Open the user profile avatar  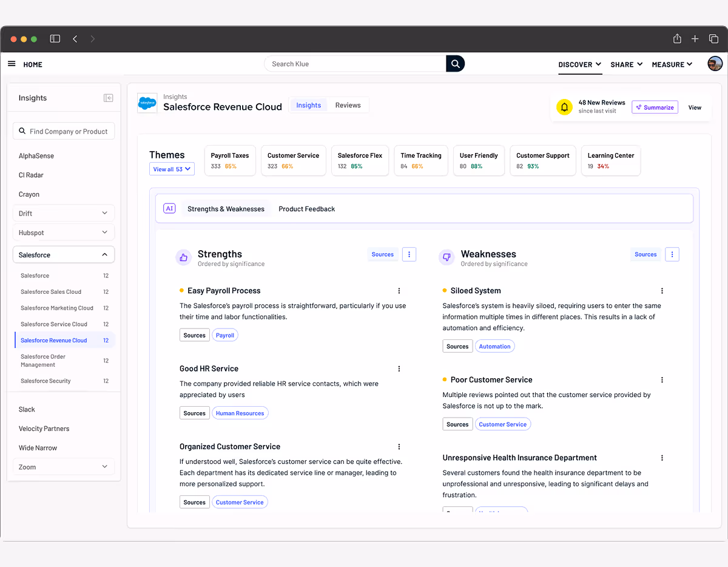coord(715,64)
